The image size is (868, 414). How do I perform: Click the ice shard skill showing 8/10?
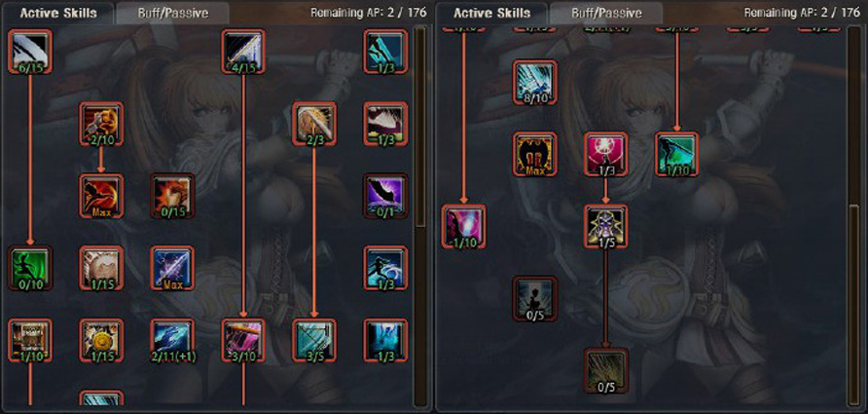[535, 83]
